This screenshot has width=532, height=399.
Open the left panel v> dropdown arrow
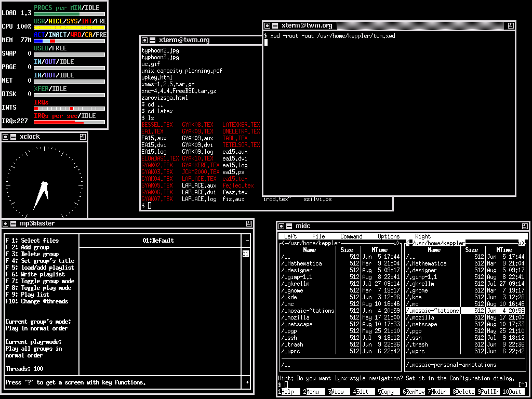click(x=396, y=243)
